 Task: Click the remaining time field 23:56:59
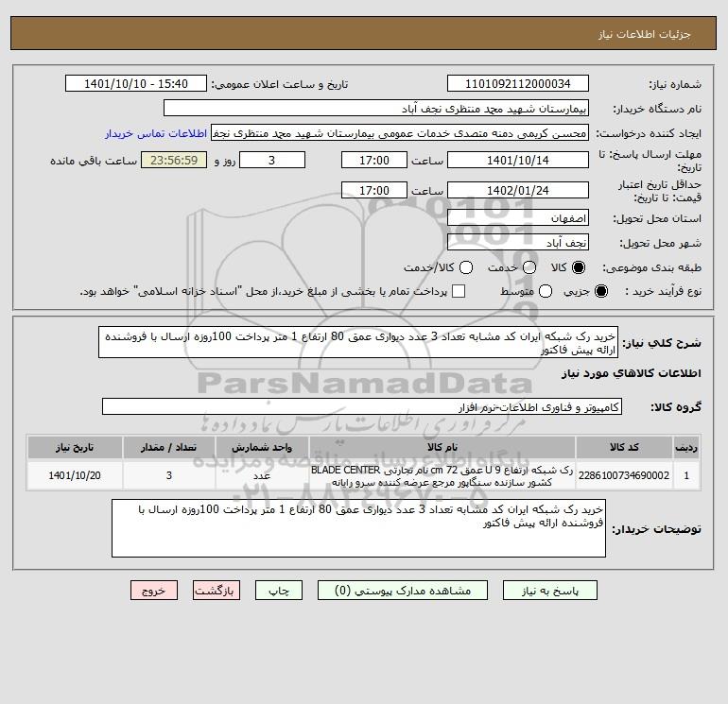click(174, 160)
